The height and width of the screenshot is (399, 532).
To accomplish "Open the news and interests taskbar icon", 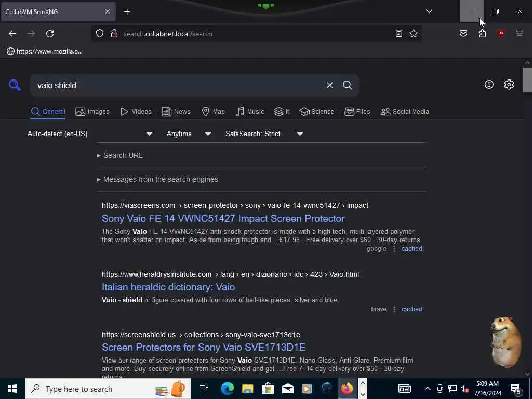I will 404,389.
